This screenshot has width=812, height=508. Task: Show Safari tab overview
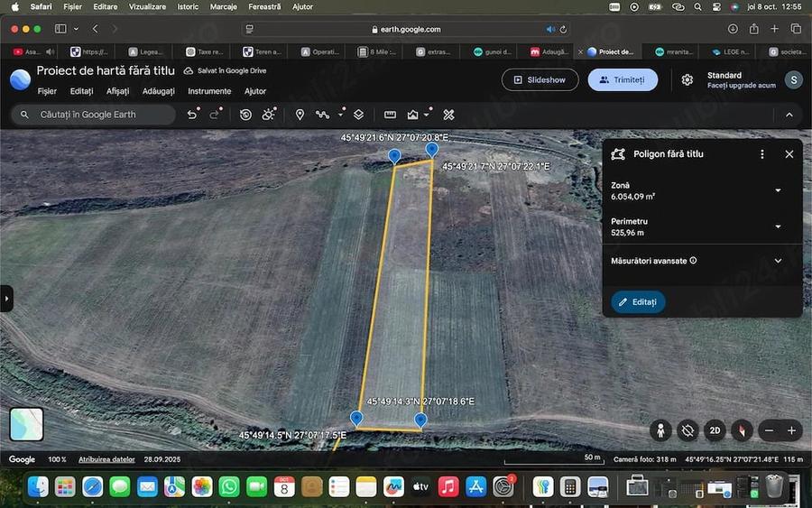796,29
